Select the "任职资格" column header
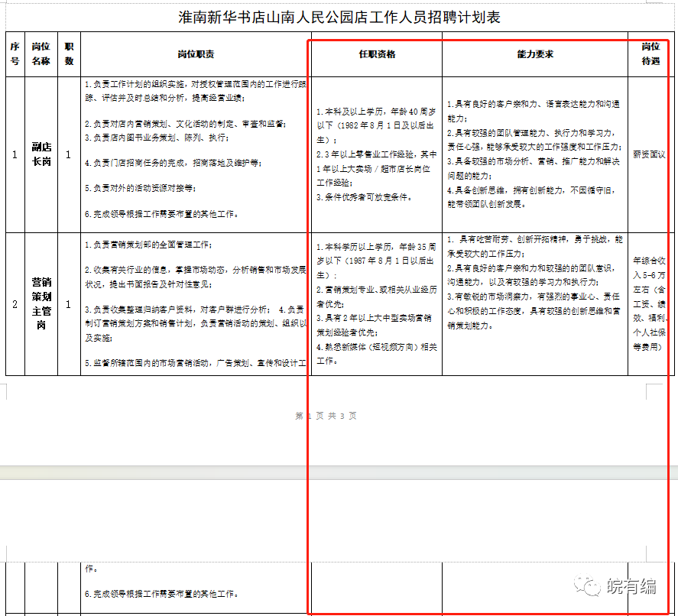Screen dimensions: 678x616 click(377, 54)
